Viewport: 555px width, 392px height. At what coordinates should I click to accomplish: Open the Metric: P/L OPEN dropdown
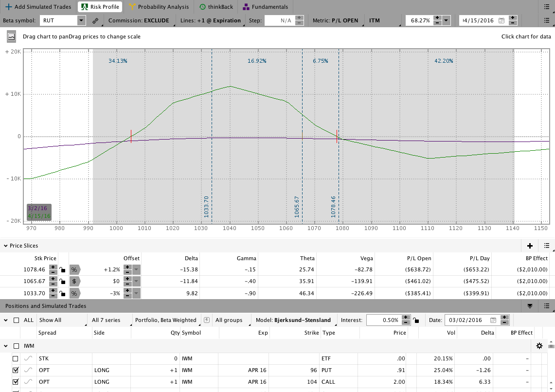[337, 20]
